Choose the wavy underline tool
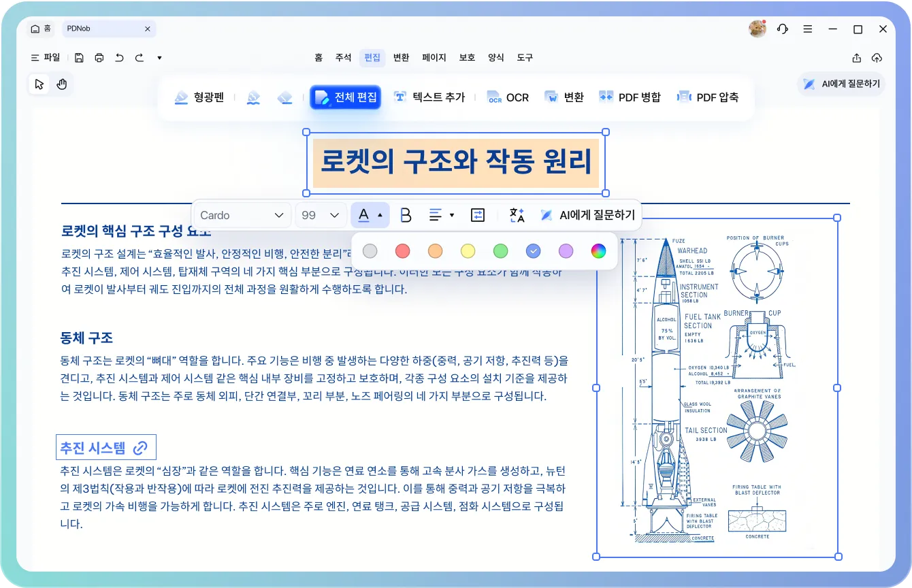 (253, 97)
